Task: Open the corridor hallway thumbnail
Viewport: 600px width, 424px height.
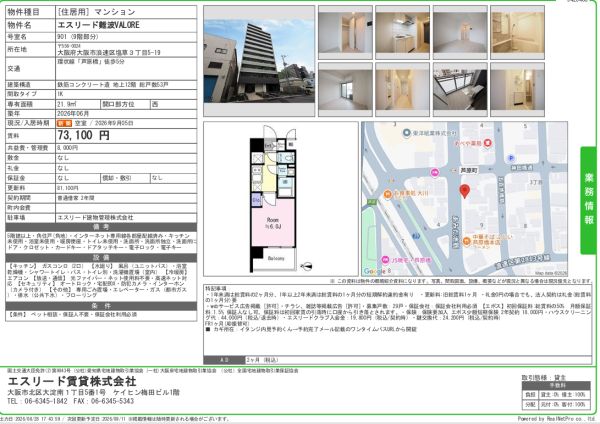Action: (x=403, y=90)
